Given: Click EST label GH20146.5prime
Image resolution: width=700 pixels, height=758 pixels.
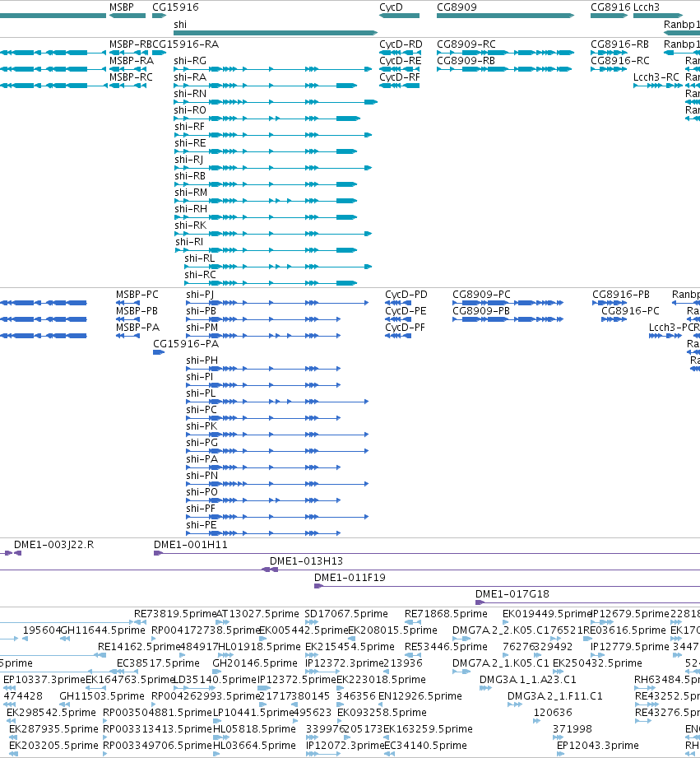Looking at the screenshot, I should coord(255,663).
